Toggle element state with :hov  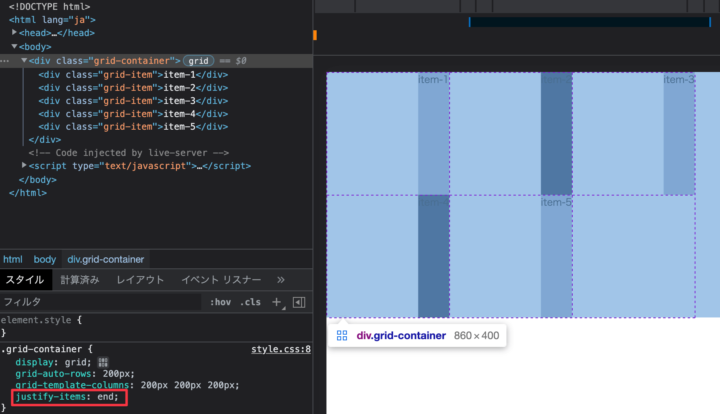[220, 302]
